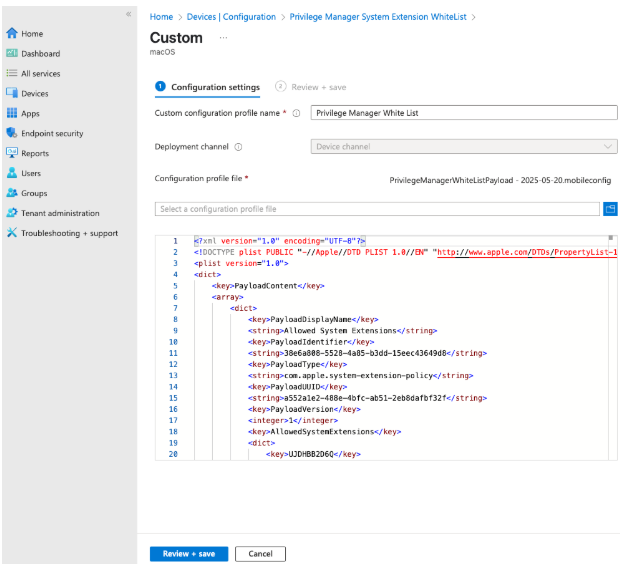Viewport: 620px width, 566px height.
Task: Click the Apps grid icon
Action: click(x=12, y=113)
